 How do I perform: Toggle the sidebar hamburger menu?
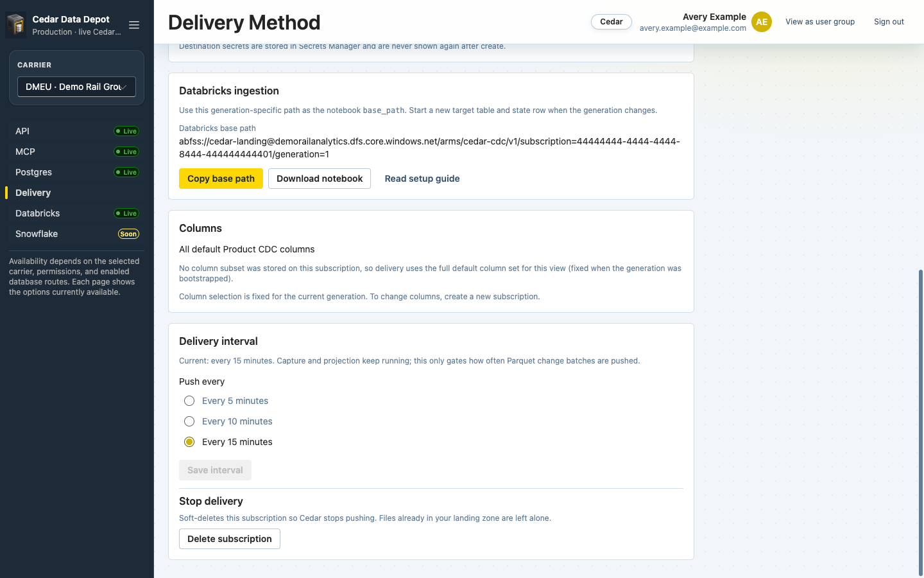(x=134, y=25)
